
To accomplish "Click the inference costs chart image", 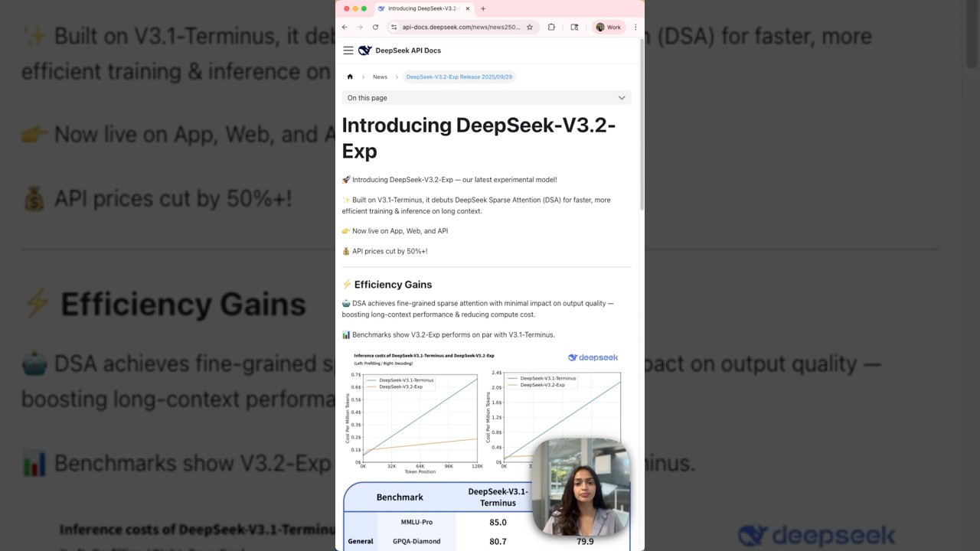I will [x=486, y=412].
